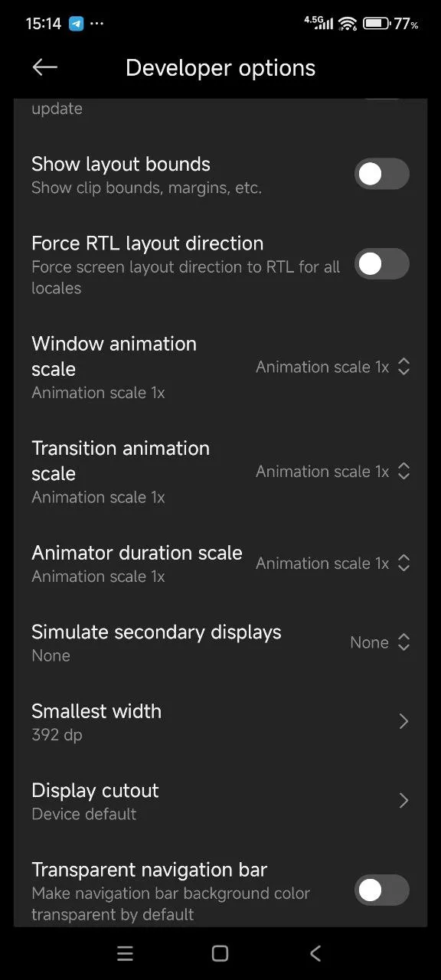This screenshot has height=980, width=441.
Task: Open the Display cutout setting
Action: [220, 801]
